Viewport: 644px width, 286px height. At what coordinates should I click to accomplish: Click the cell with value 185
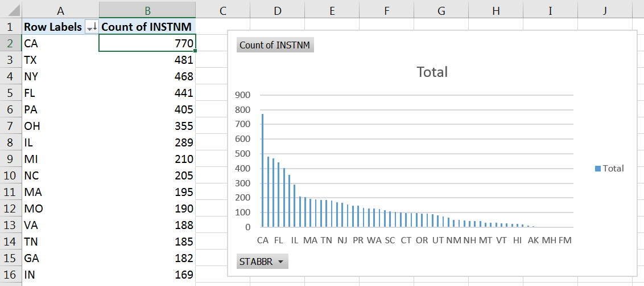click(x=147, y=242)
